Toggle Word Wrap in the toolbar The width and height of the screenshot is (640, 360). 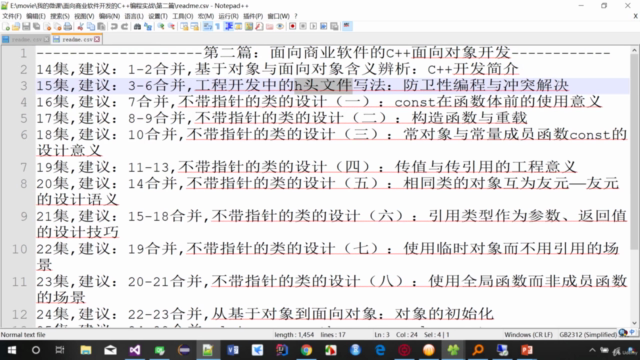pyautogui.click(x=207, y=27)
